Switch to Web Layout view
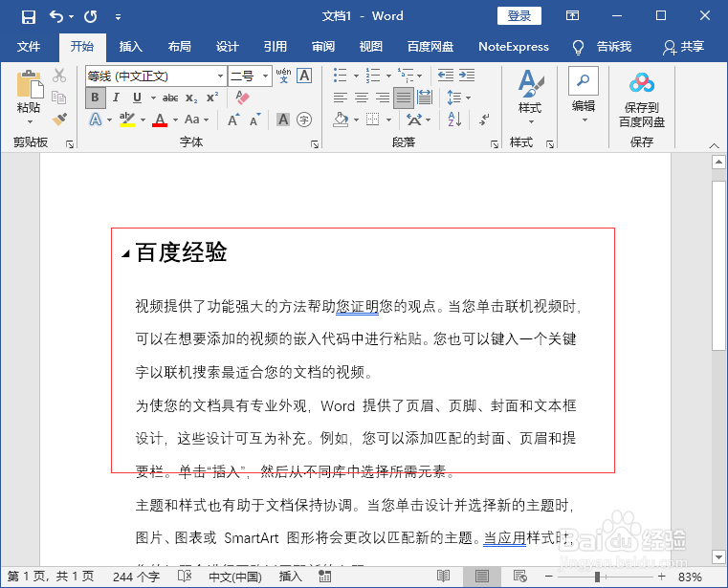Viewport: 728px width, 588px height. coord(520,577)
